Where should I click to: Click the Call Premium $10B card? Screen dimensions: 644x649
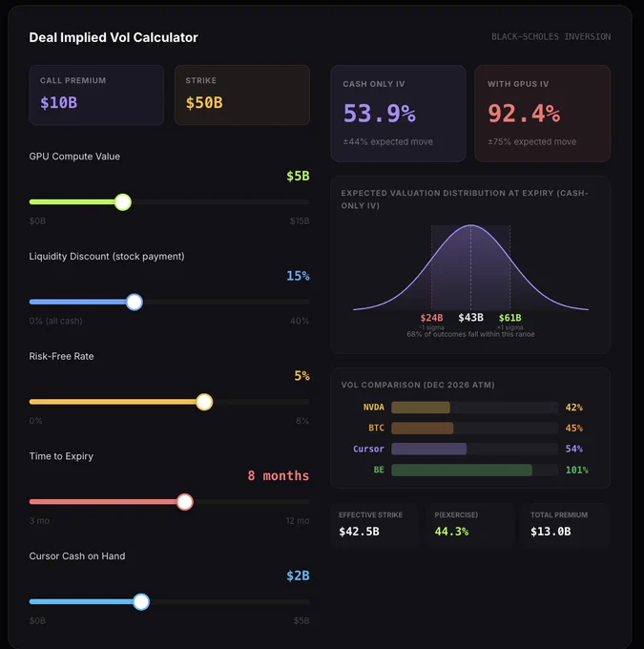coord(96,94)
